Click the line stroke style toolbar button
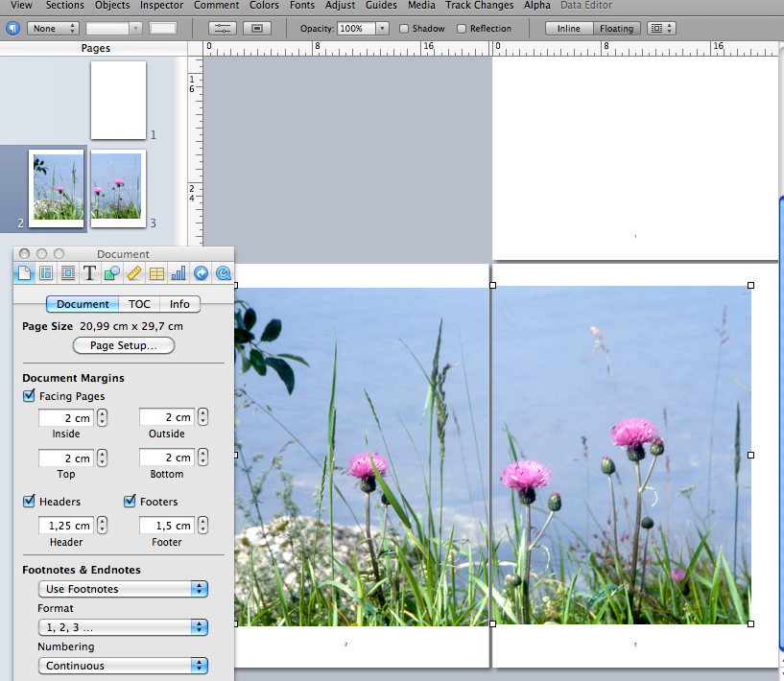This screenshot has height=681, width=784. click(x=223, y=29)
